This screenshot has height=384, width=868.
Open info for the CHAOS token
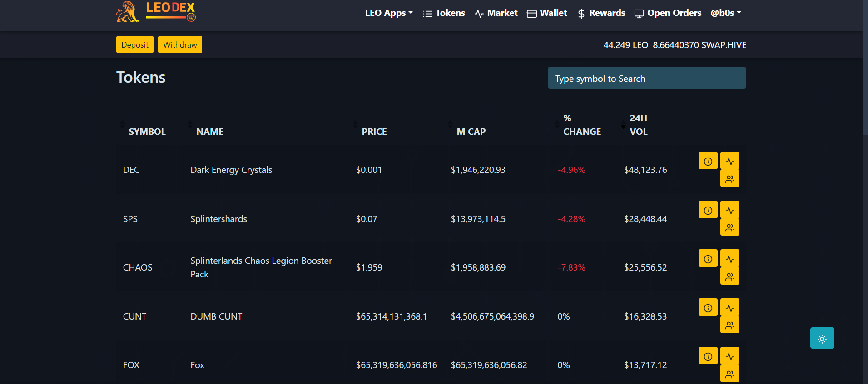click(708, 258)
